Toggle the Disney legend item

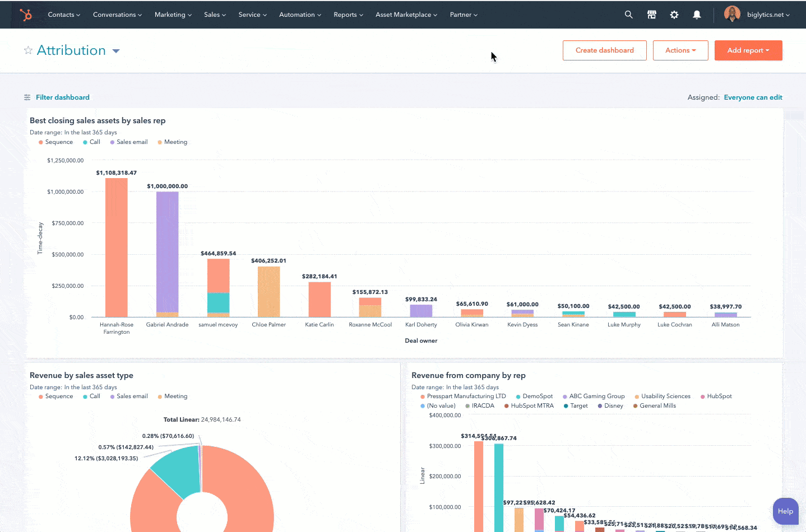[610, 406]
